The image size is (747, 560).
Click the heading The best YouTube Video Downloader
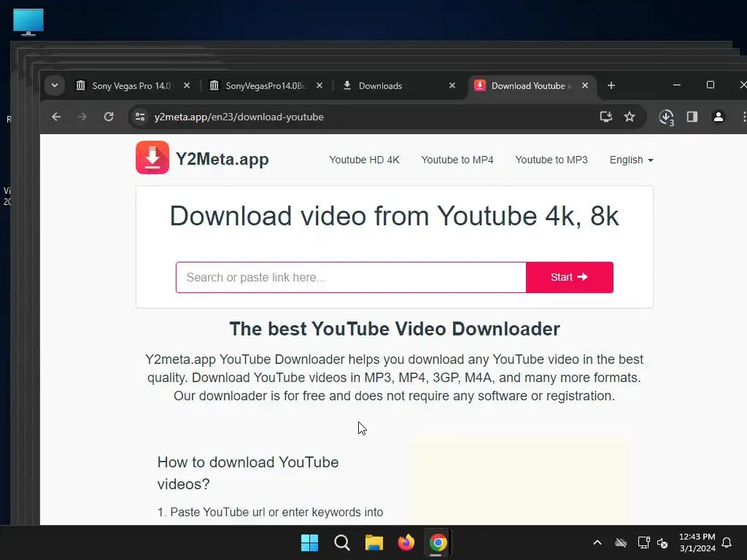[x=395, y=329]
